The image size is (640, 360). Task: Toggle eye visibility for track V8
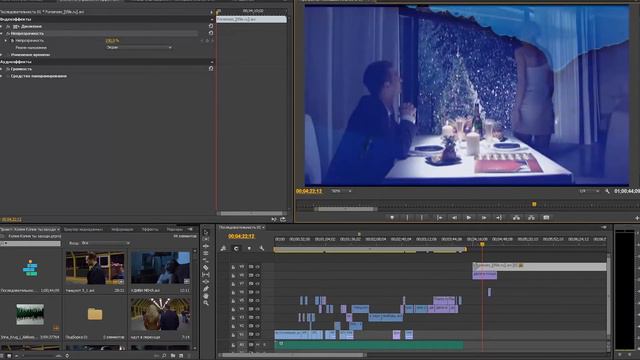[258, 276]
